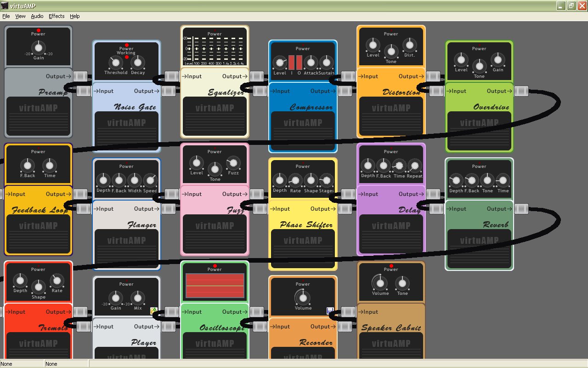
Task: Click the Player pedal's open-file icon
Action: (154, 311)
